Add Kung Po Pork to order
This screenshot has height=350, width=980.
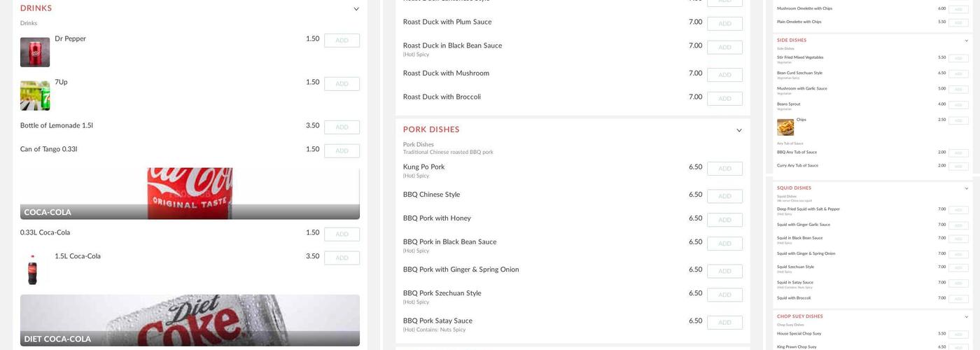tap(724, 169)
